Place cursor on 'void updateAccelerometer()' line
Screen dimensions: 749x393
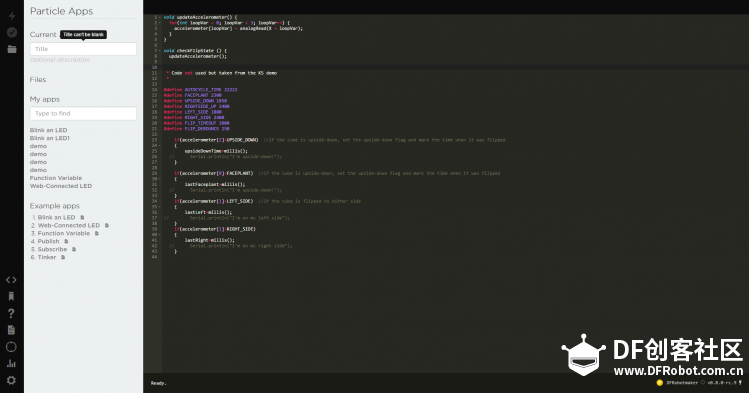tap(200, 17)
